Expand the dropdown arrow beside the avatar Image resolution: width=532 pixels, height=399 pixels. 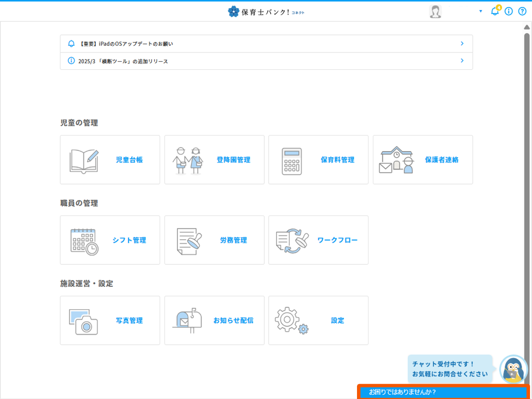tap(480, 11)
